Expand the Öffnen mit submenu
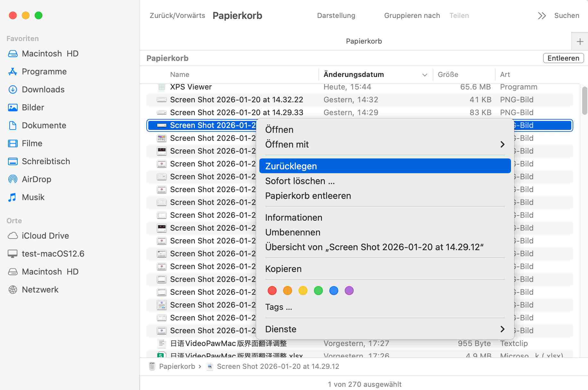This screenshot has height=390, width=588. coord(502,145)
